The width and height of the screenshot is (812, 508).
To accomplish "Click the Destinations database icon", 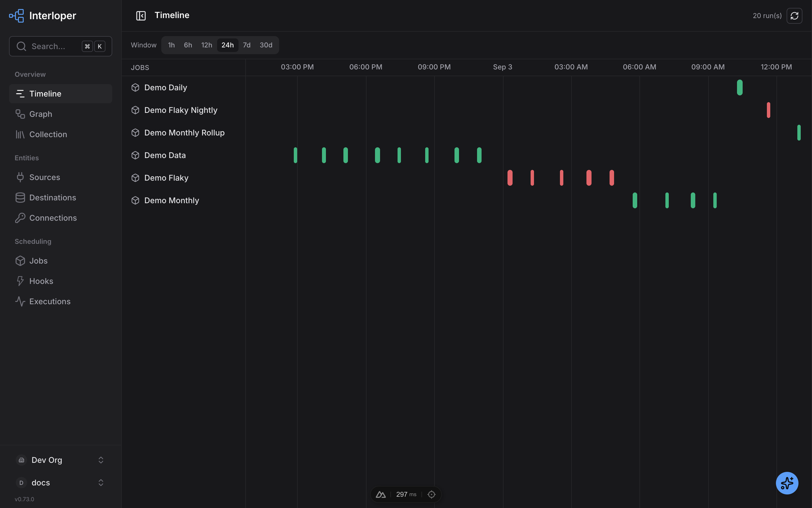I will pyautogui.click(x=20, y=198).
